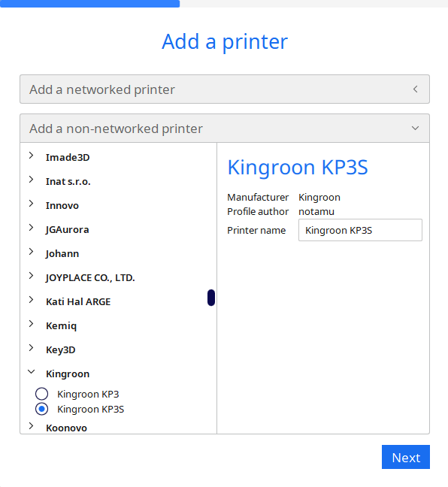Screen dimensions: 448x487
Task: Click the Johann label
Action: tap(62, 254)
